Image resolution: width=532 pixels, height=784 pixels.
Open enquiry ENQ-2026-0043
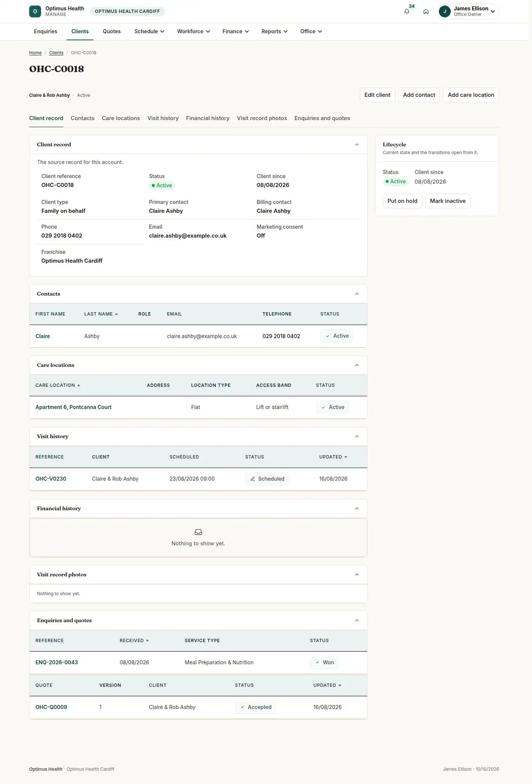point(57,662)
